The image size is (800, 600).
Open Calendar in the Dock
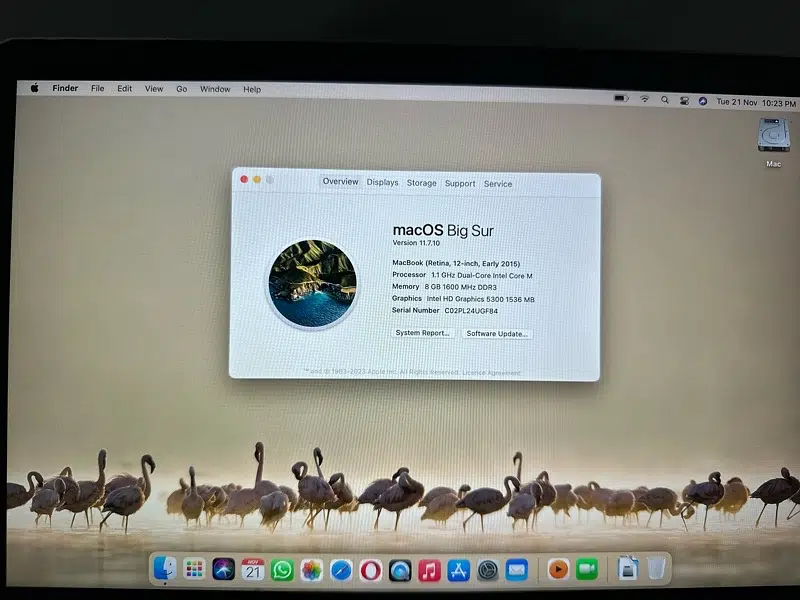[253, 569]
